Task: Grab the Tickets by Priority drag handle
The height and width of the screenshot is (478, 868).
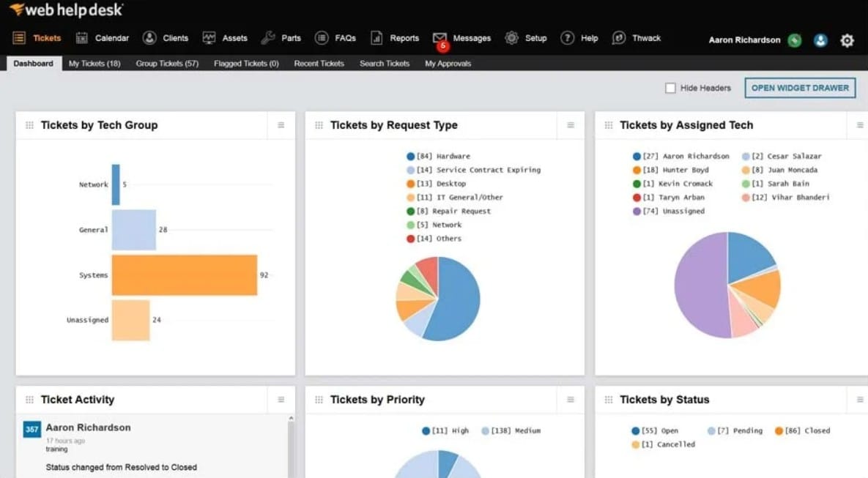Action: click(319, 400)
